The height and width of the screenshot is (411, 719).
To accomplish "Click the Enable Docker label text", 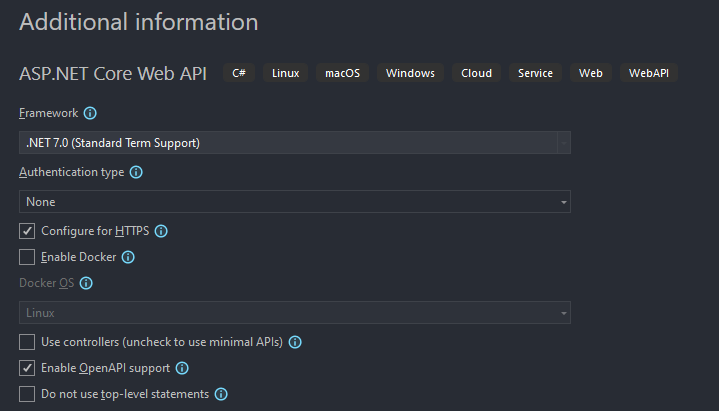I will (79, 257).
